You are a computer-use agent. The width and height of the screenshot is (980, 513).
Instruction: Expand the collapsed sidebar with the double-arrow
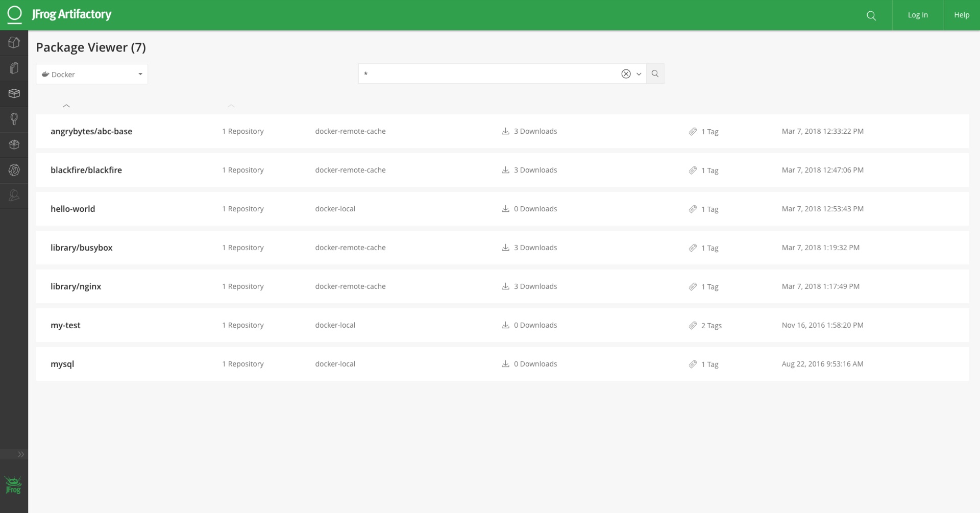coord(21,454)
